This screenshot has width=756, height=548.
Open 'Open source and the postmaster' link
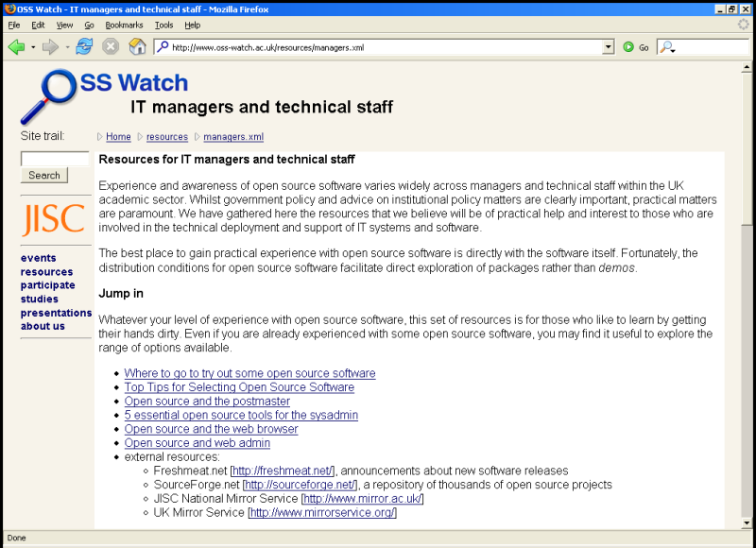(x=207, y=401)
